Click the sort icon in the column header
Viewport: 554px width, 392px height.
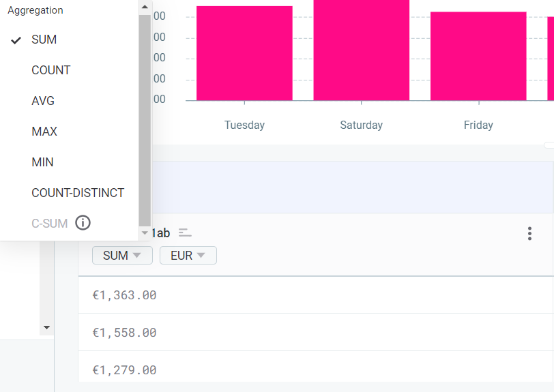185,232
